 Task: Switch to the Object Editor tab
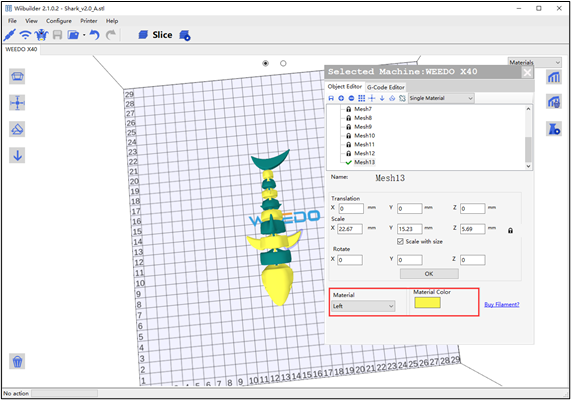344,87
